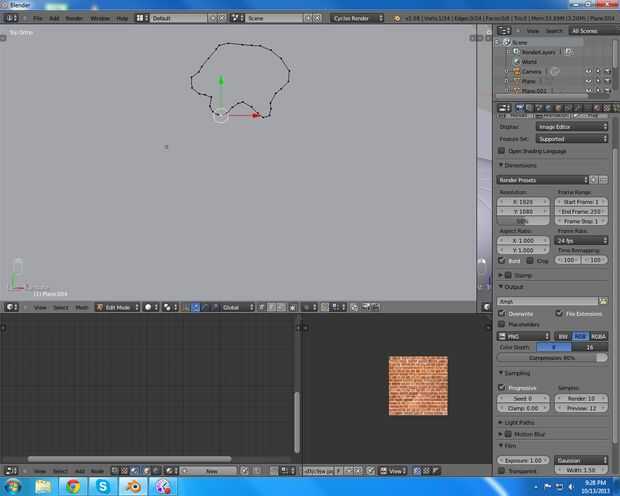Toggle the Transparent film checkbox
The width and height of the screenshot is (620, 496).
pos(501,471)
